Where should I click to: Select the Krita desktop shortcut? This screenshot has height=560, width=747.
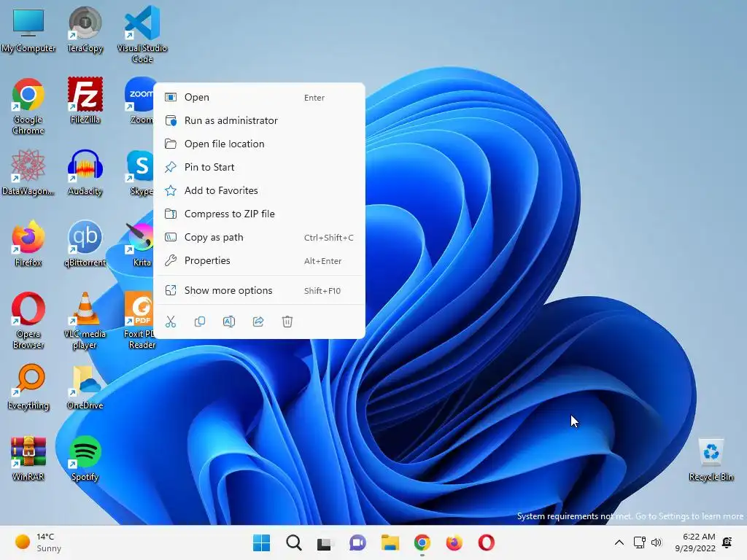point(141,244)
